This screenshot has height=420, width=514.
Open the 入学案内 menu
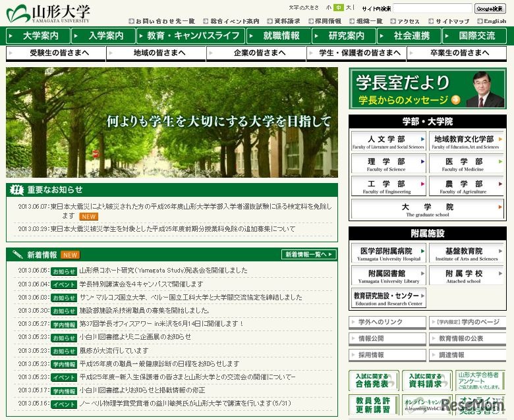(x=103, y=36)
